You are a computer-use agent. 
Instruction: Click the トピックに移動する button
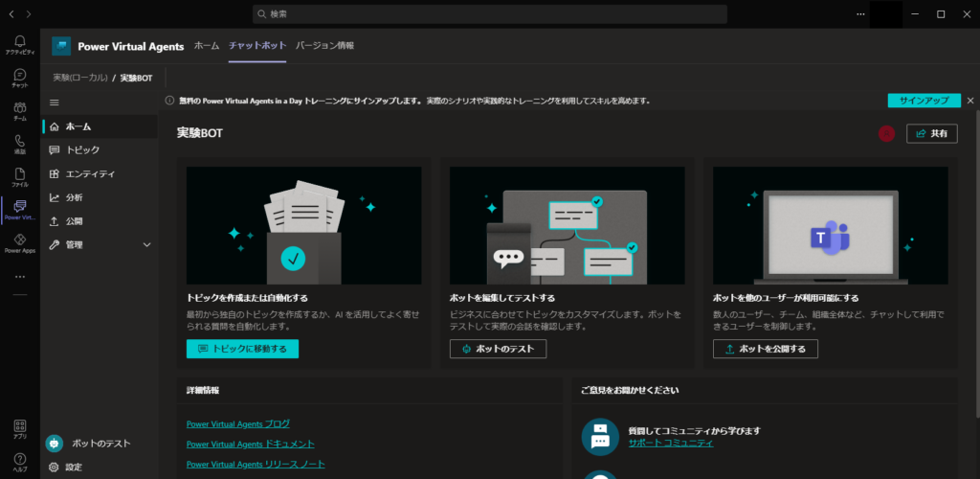pyautogui.click(x=242, y=349)
